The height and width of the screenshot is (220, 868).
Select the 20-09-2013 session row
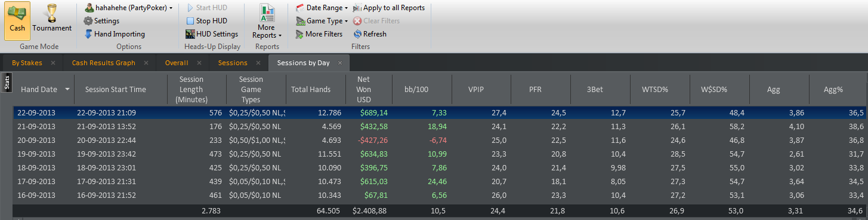coord(440,140)
